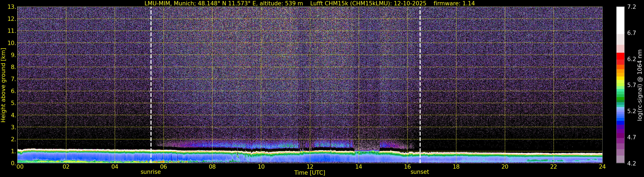Click the colorbar tick label "6.2"
Screen dimensions: 644x177
pyautogui.click(x=632, y=59)
